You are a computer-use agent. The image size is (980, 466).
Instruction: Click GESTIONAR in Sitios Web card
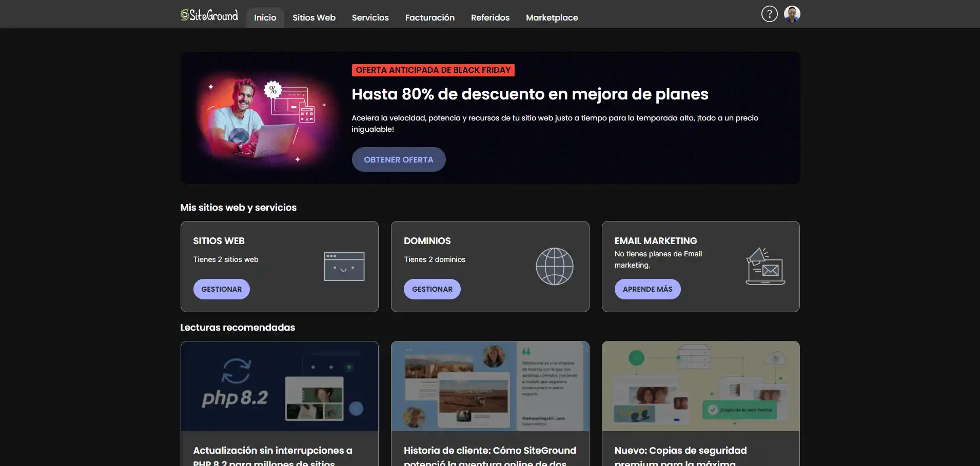tap(222, 289)
